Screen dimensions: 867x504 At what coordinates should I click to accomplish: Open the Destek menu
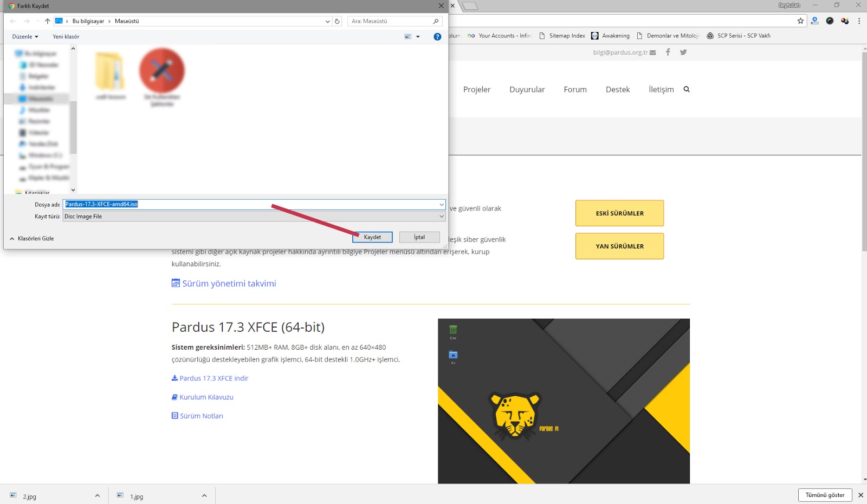pos(618,90)
